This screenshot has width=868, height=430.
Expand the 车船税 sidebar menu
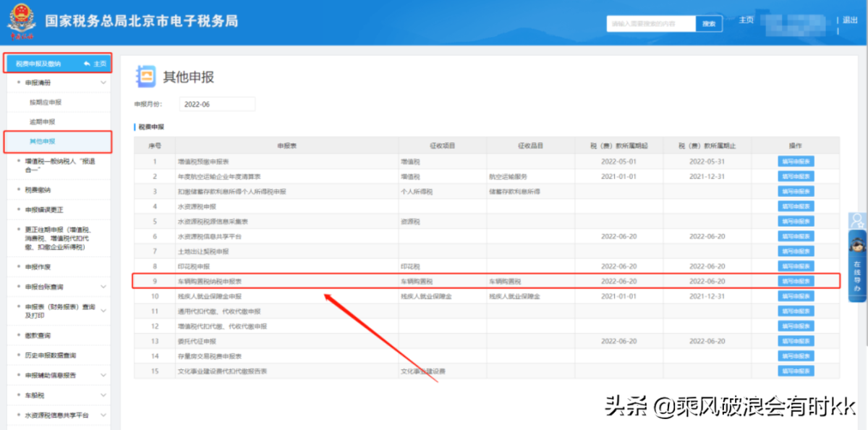(x=103, y=396)
